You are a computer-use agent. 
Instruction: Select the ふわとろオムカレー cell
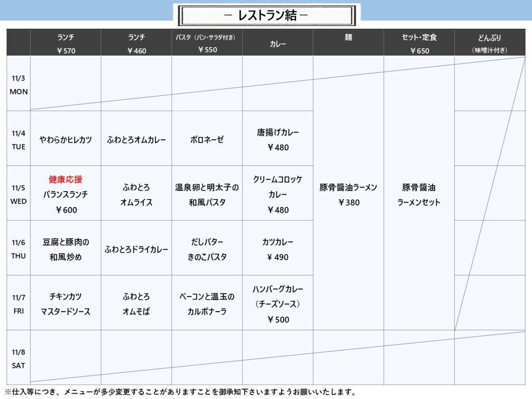coord(136,140)
